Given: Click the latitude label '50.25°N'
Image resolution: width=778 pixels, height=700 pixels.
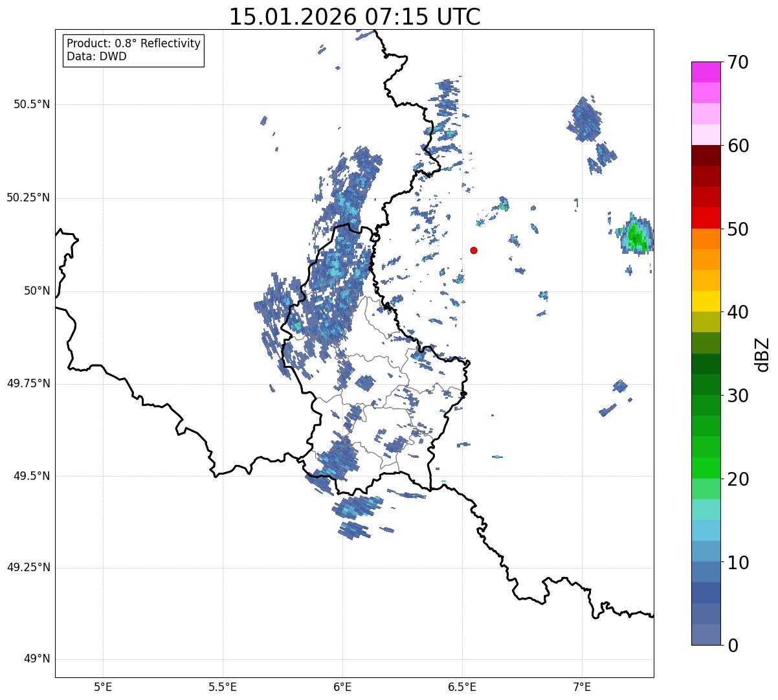Looking at the screenshot, I should (x=28, y=198).
